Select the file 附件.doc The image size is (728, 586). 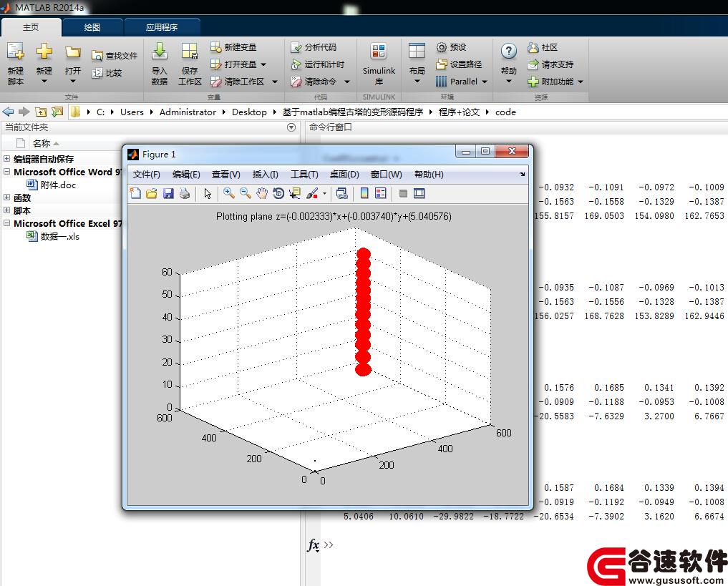click(x=57, y=185)
